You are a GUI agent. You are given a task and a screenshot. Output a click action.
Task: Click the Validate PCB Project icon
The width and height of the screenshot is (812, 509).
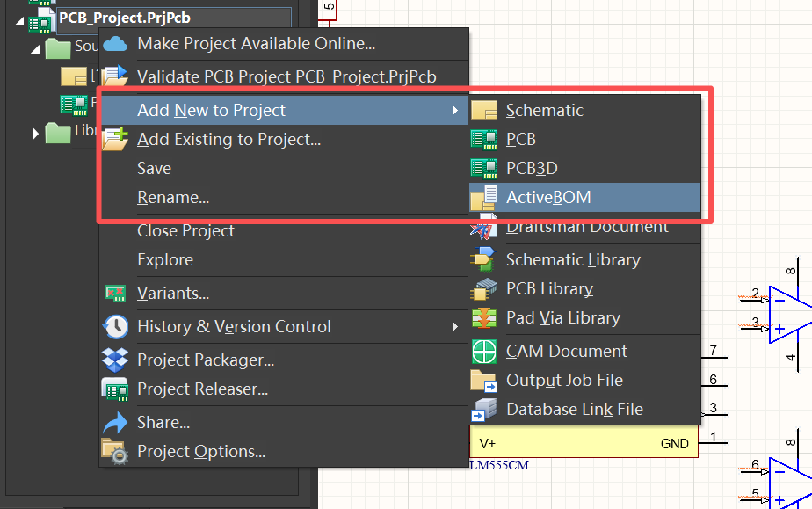click(x=115, y=76)
